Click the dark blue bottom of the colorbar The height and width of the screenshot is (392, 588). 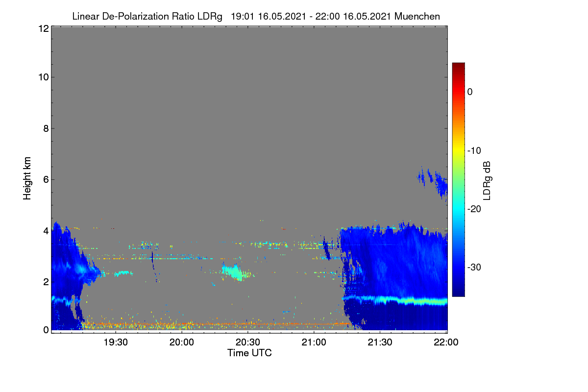(458, 292)
